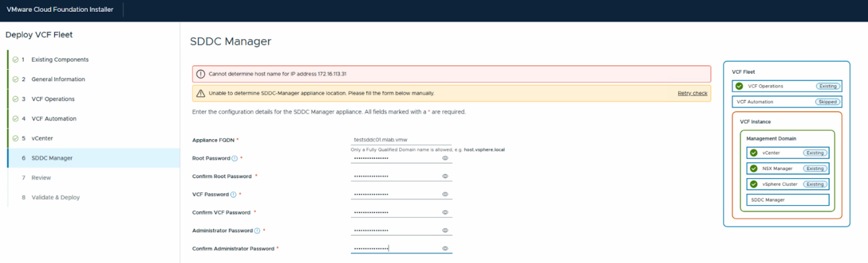Click the Retry check link
This screenshot has height=263, width=868.
[x=692, y=93]
